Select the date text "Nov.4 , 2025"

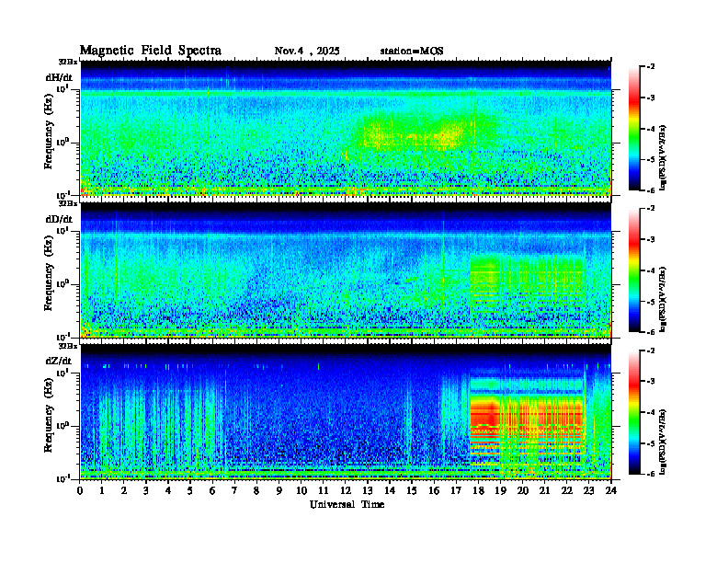(307, 51)
